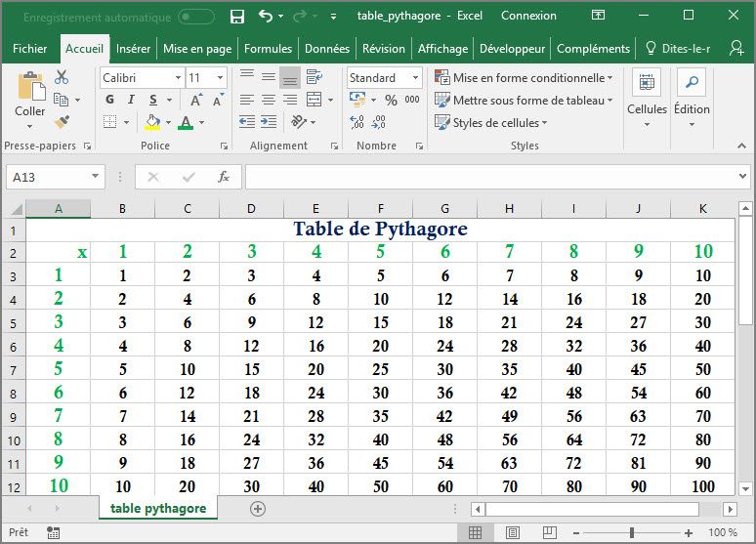Click Merge and Center icon
Screen dimensions: 756x544
coord(314,100)
